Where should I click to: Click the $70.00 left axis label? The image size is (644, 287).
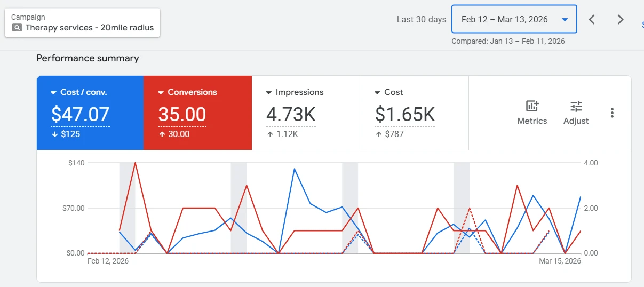pos(74,208)
